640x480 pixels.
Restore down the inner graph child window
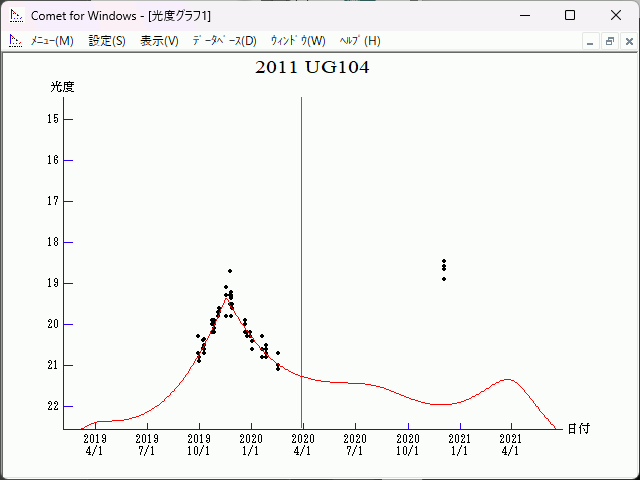click(609, 41)
